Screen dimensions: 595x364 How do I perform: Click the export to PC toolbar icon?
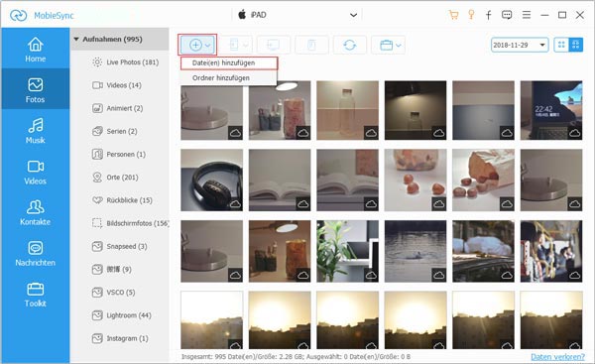[x=274, y=46]
